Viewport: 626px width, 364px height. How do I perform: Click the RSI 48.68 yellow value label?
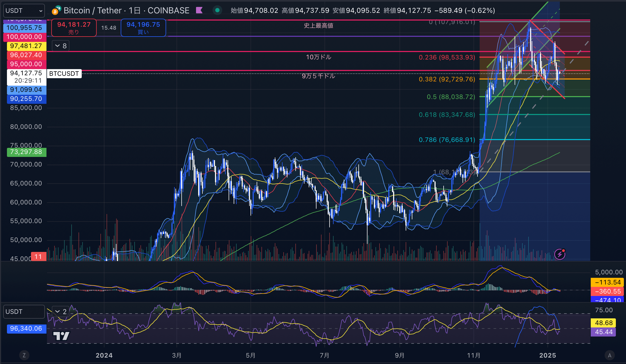(603, 323)
